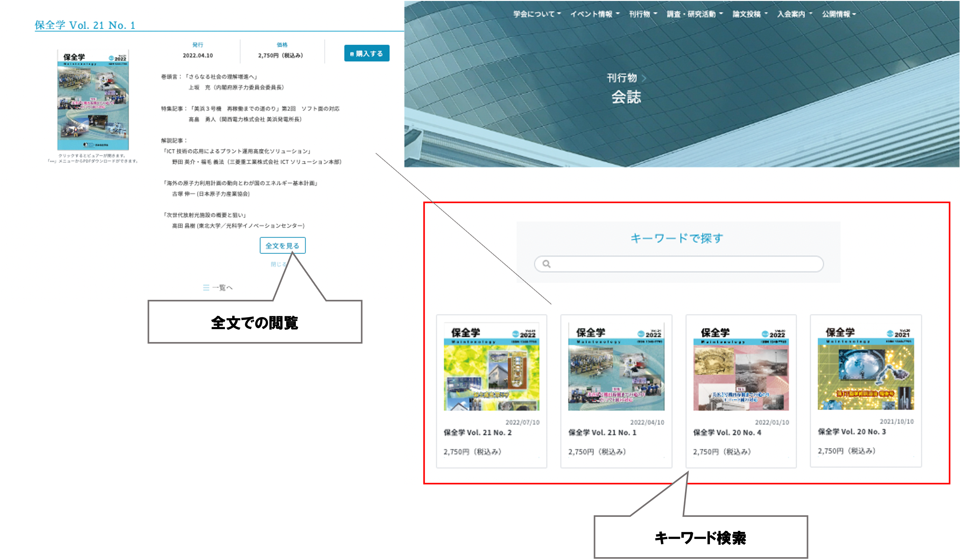960x560 pixels.
Task: Expand the 調査・研究活動 dropdown
Action: tap(692, 14)
